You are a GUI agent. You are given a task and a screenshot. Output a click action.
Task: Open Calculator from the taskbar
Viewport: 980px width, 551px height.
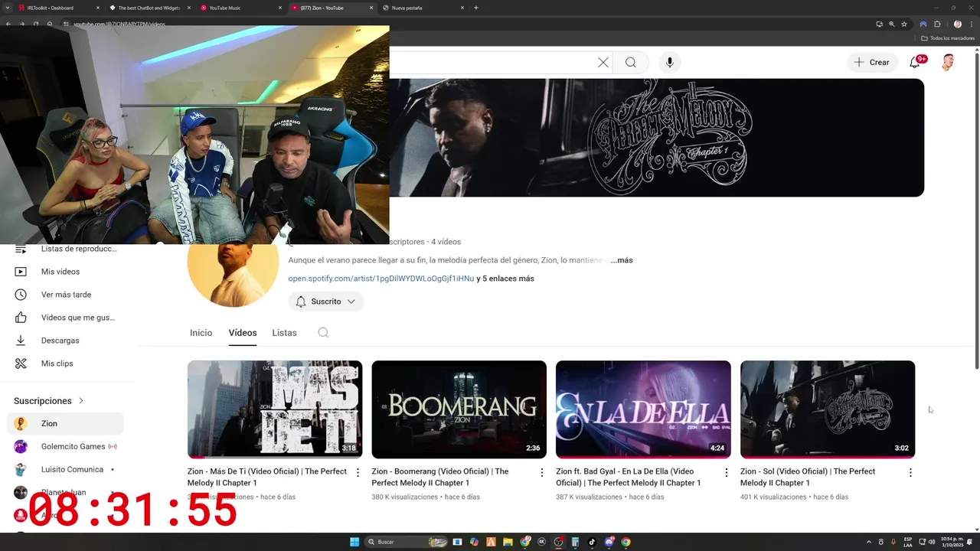tap(575, 542)
